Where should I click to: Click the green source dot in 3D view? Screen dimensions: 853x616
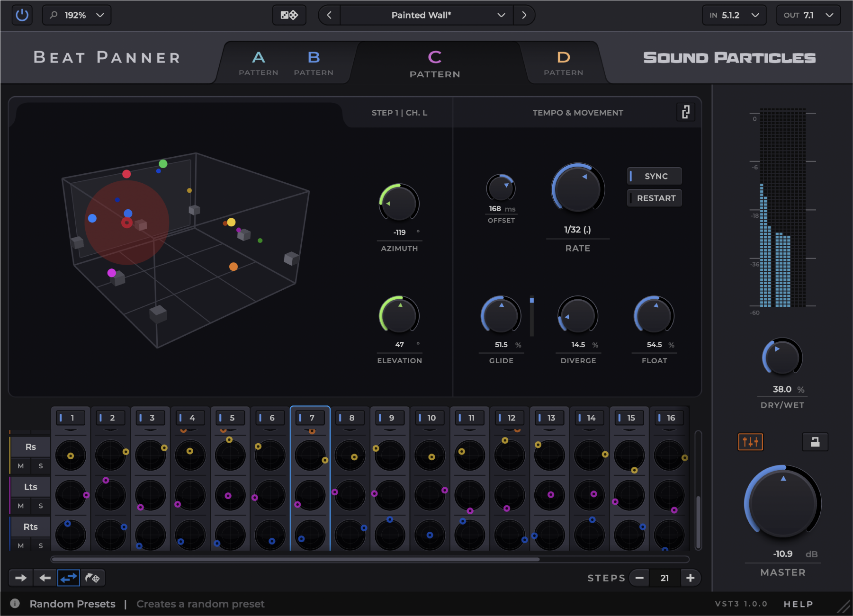[163, 164]
